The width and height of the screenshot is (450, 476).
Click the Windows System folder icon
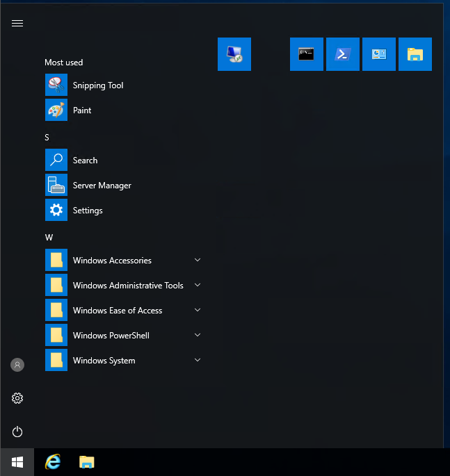(56, 360)
